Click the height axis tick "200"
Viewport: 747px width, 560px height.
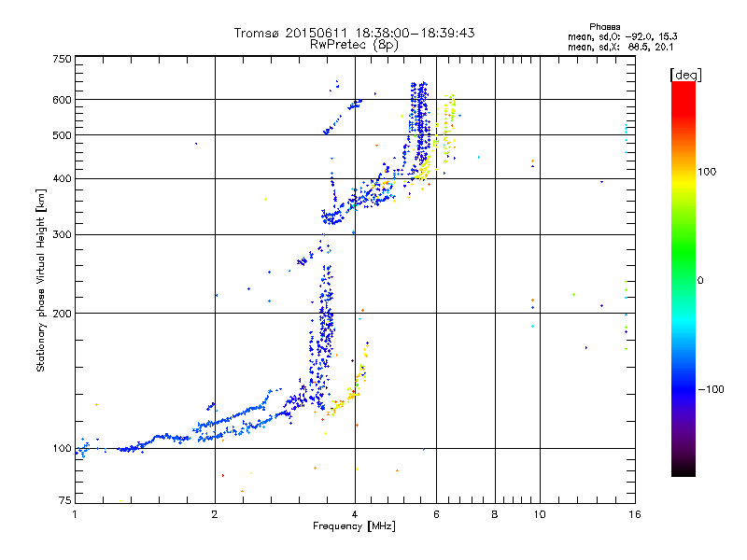click(62, 314)
